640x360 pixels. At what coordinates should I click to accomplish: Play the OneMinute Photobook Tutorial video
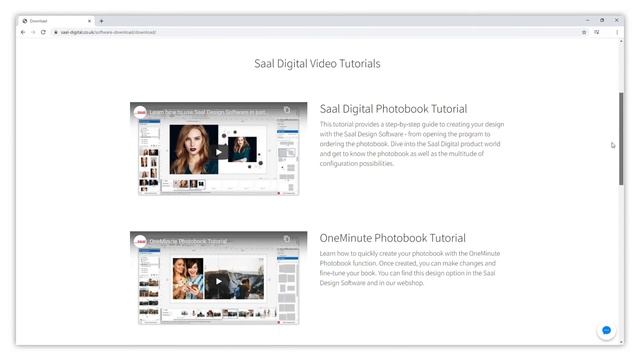click(x=219, y=282)
